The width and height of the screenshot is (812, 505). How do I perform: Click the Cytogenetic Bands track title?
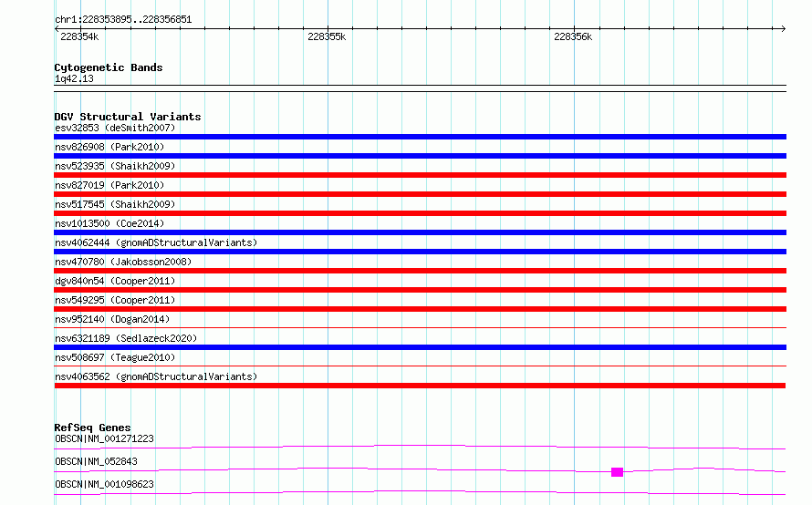click(x=109, y=67)
